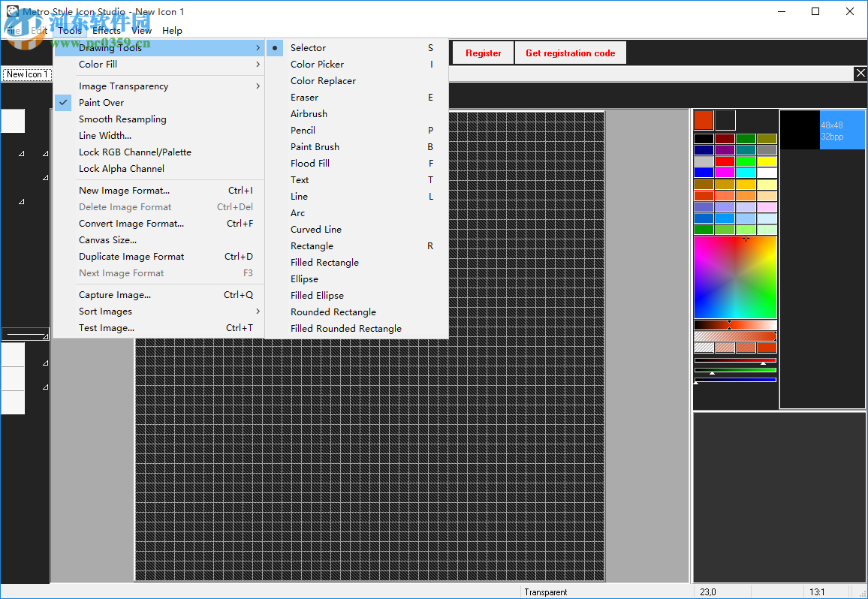Click Get registration code button
This screenshot has height=599, width=868.
(570, 53)
